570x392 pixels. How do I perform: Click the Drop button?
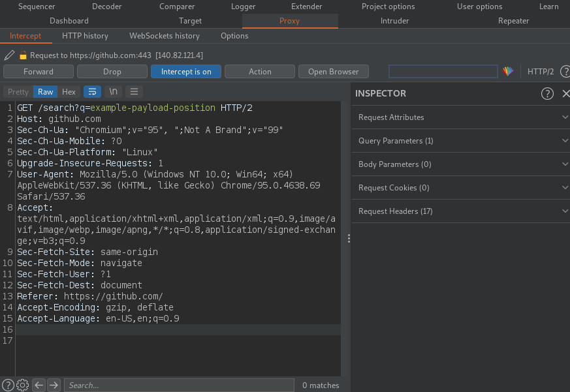(112, 72)
